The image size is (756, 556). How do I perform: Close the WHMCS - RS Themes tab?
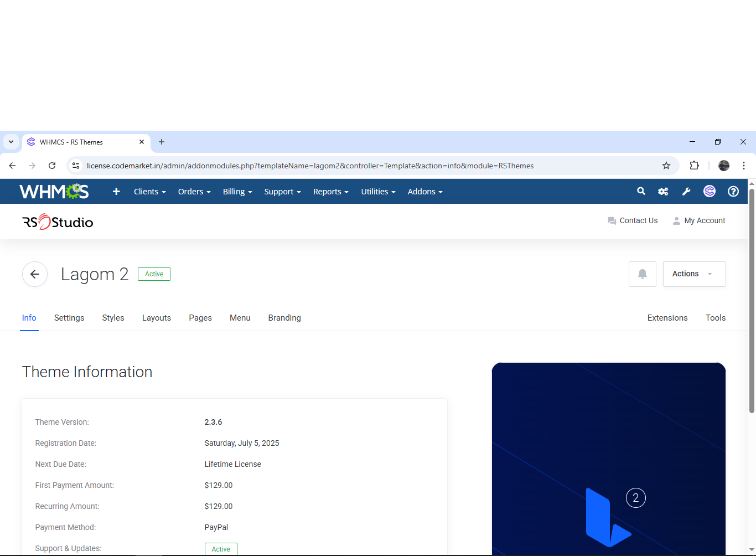click(x=142, y=142)
